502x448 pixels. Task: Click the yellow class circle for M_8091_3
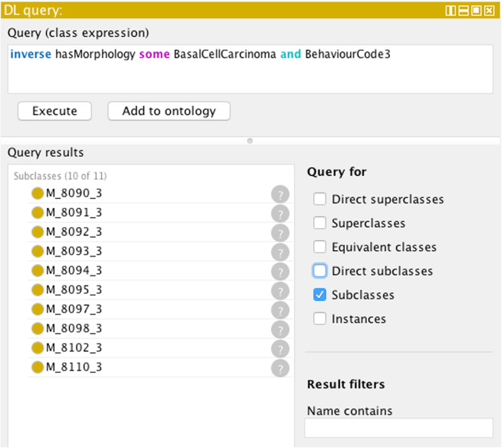tap(38, 213)
